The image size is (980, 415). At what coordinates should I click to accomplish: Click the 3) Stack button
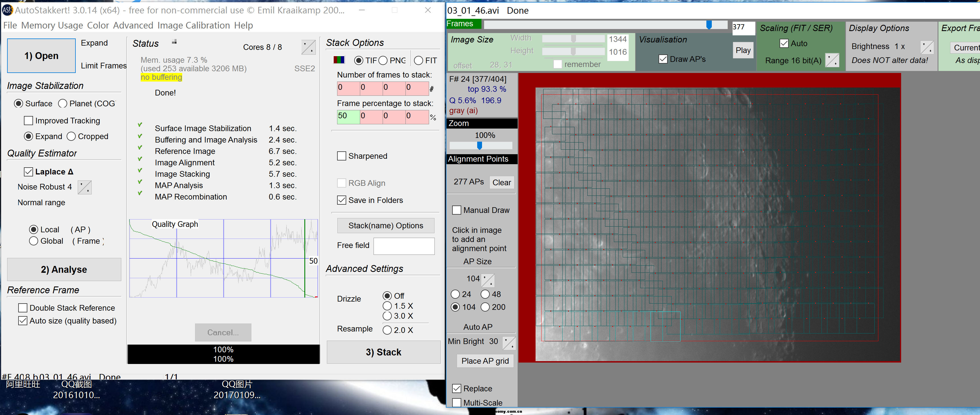coord(384,352)
